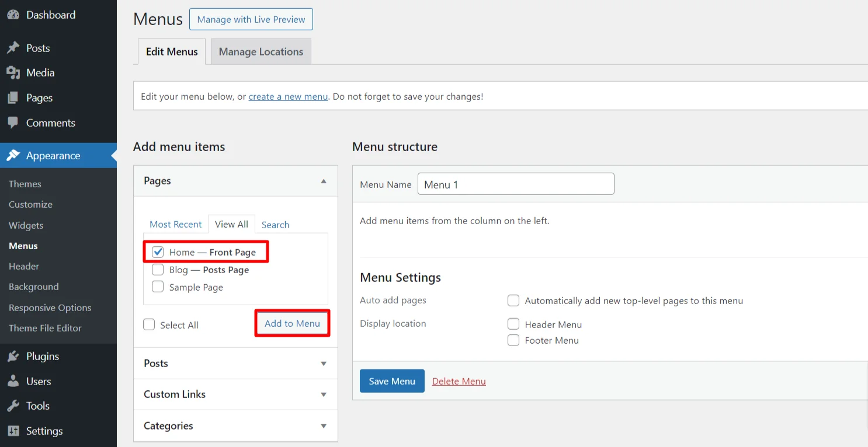Click the Dashboard gauge icon
The width and height of the screenshot is (868, 447).
tap(13, 15)
